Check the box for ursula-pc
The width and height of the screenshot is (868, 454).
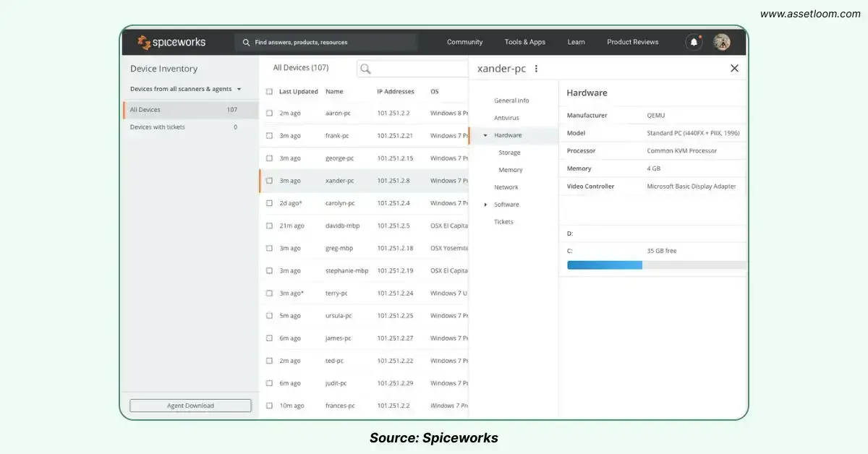pyautogui.click(x=269, y=315)
